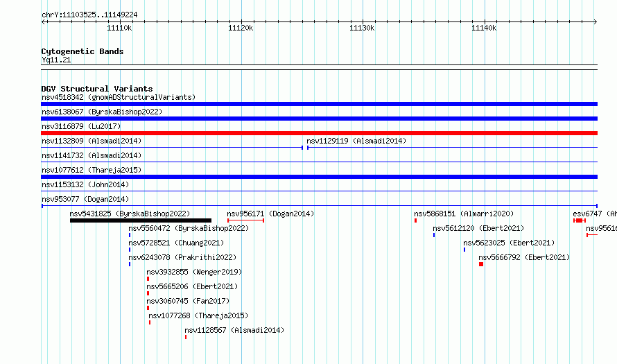Viewport: 617px width, 364px height.
Task: Open variant nsv3060745 (Fan2017) label
Action: pyautogui.click(x=188, y=301)
